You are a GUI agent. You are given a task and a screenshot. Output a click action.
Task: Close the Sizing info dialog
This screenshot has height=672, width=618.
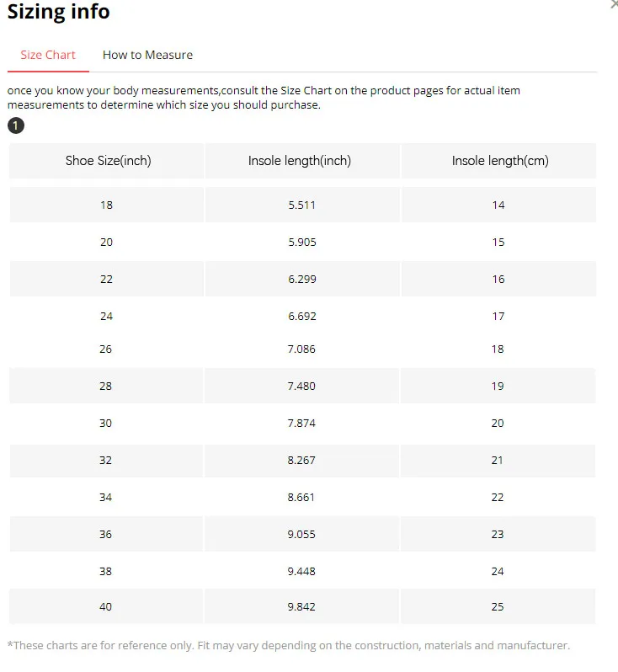coord(614,4)
